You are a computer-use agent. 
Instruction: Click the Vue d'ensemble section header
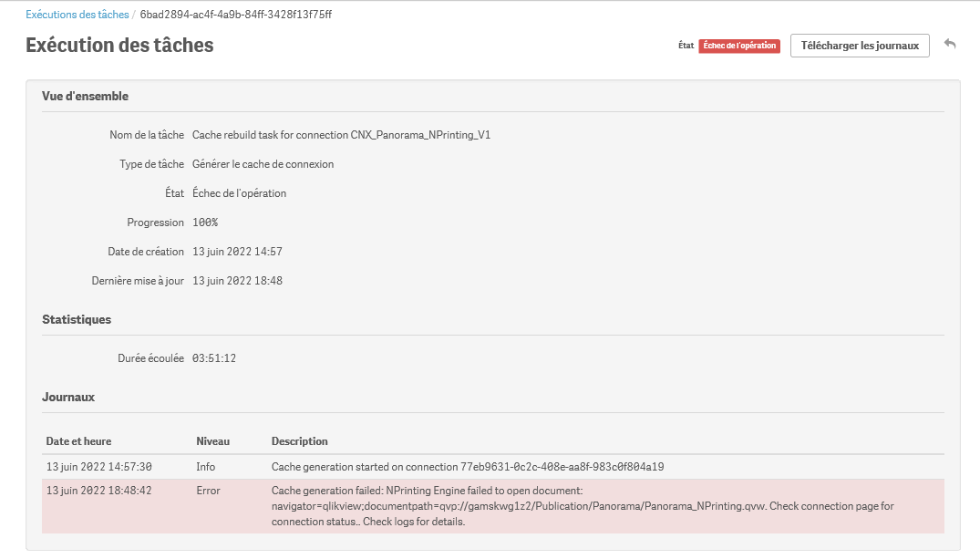[x=85, y=97]
